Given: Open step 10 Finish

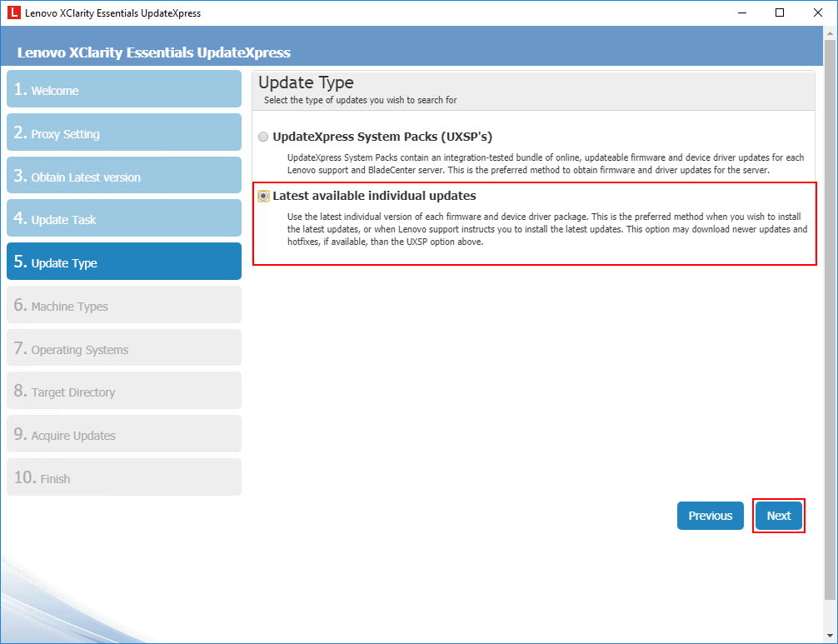Looking at the screenshot, I should (x=124, y=477).
